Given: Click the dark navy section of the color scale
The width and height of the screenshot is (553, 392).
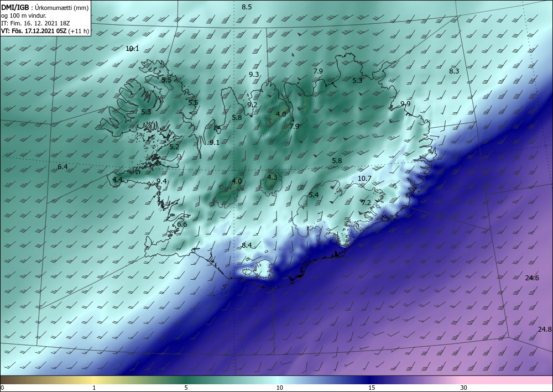Looking at the screenshot, I should point(371,380).
